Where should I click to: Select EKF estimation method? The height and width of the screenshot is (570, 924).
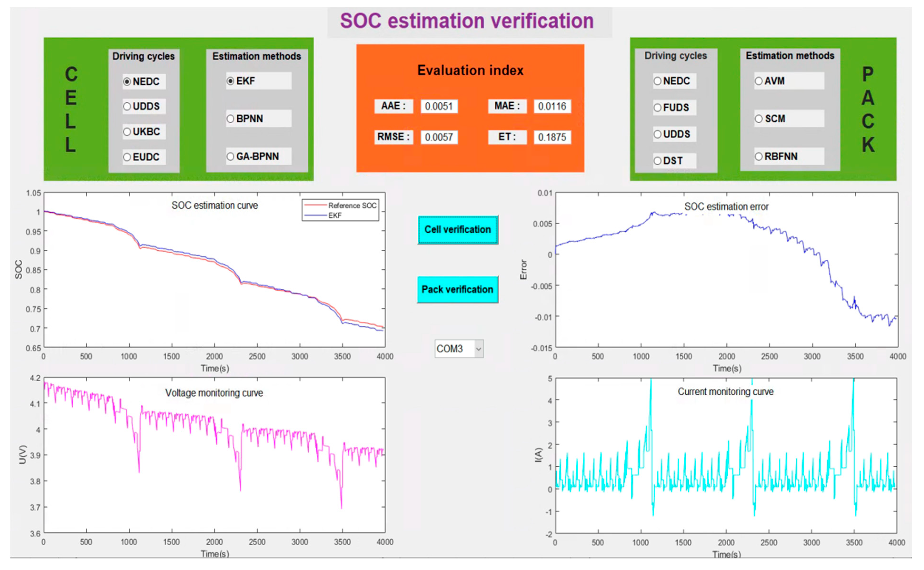(x=230, y=81)
